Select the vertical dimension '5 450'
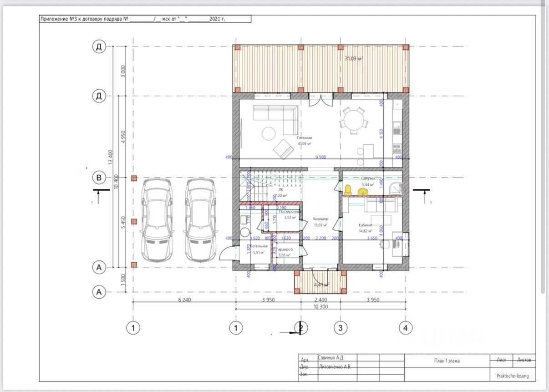This screenshot has height=392, width=549. tap(123, 222)
